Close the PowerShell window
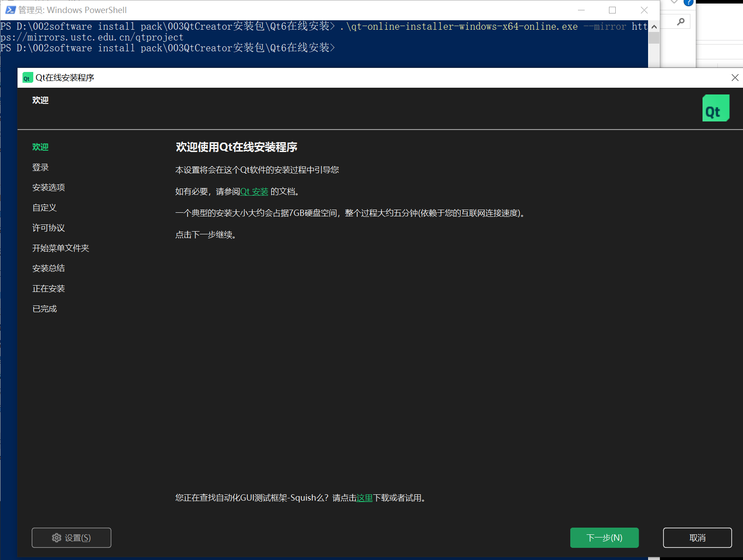This screenshot has width=743, height=560. (644, 10)
